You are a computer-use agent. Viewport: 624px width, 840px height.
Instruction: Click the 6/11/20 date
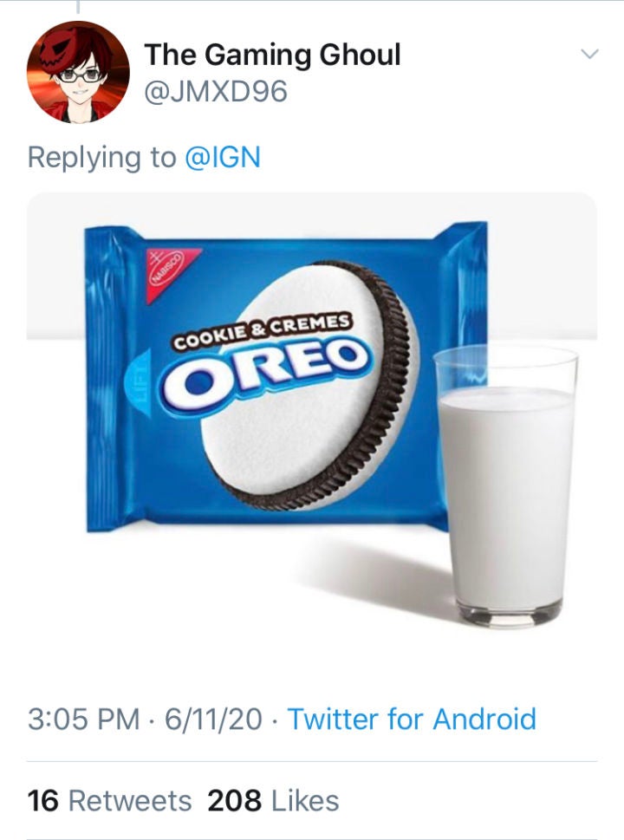tap(215, 720)
